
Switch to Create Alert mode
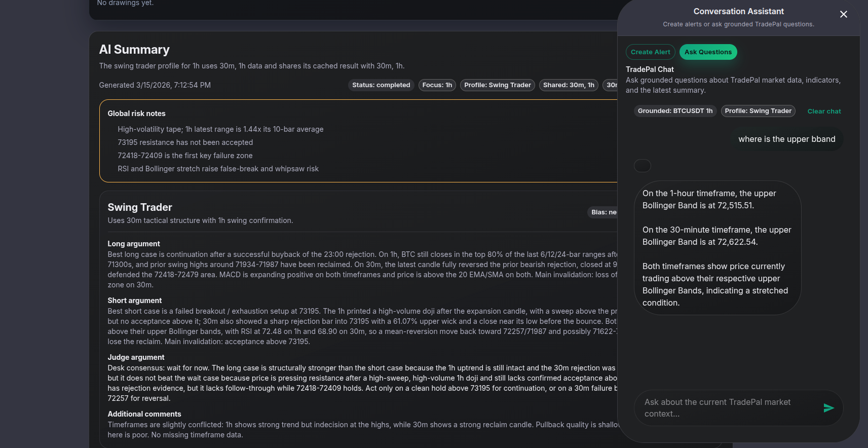[x=650, y=52]
